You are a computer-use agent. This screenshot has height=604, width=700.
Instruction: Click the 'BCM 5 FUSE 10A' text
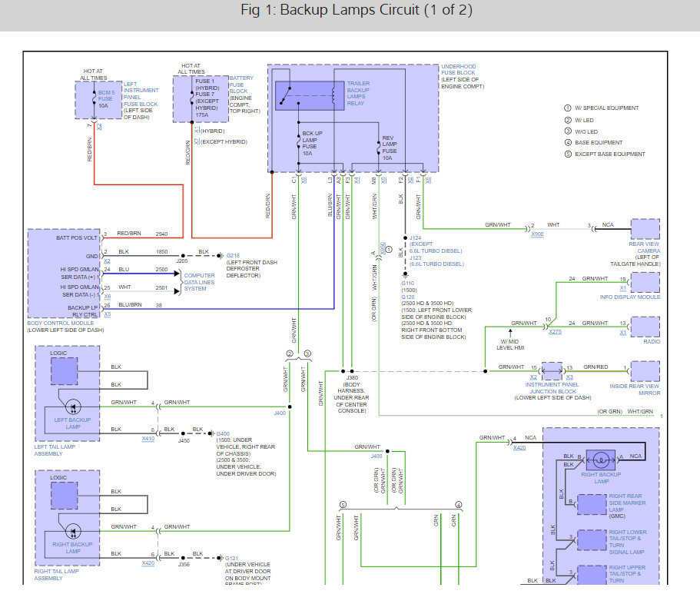tap(106, 99)
